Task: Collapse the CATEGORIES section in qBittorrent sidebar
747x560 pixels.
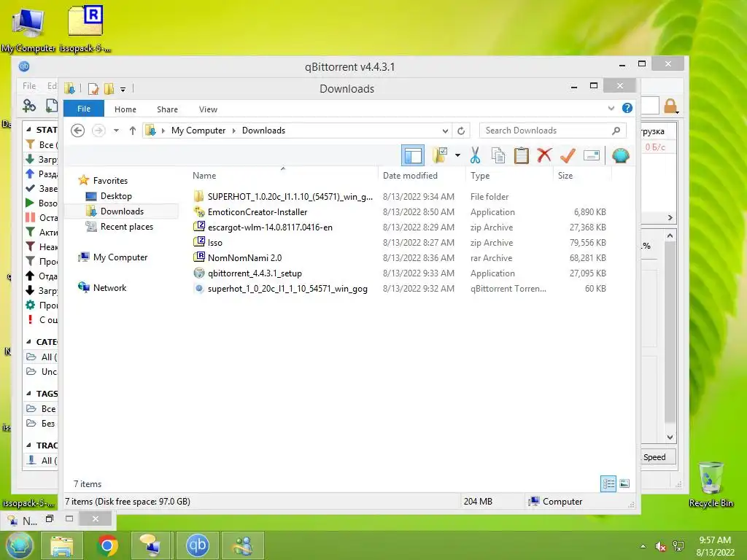Action: [28, 341]
